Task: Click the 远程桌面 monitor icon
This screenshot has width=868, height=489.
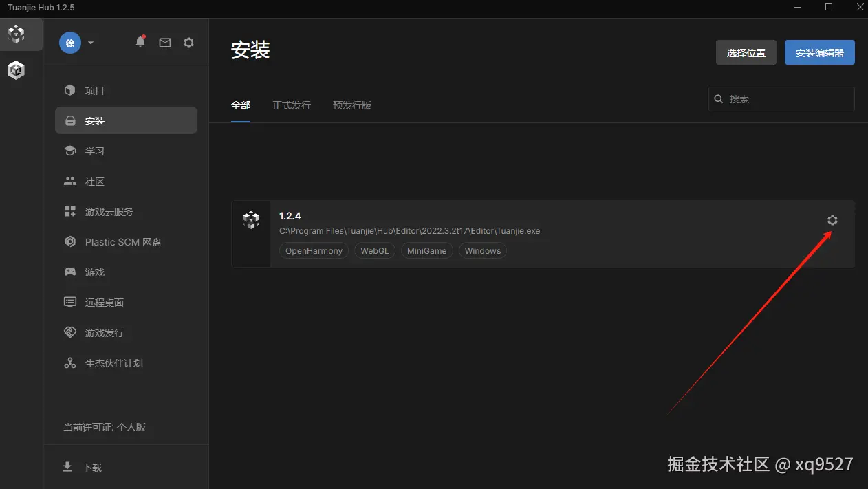Action: pos(69,302)
